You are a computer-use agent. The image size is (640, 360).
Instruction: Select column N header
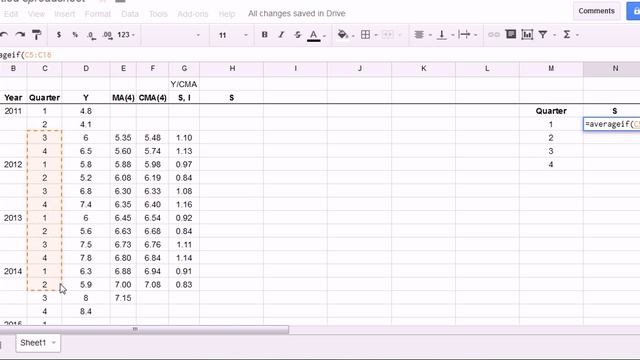tap(611, 69)
